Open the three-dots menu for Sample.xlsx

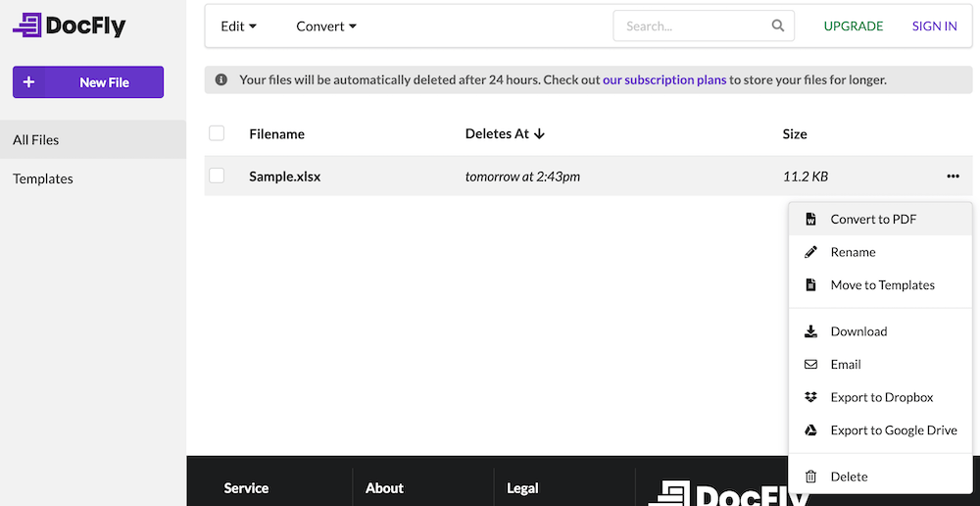tap(953, 177)
